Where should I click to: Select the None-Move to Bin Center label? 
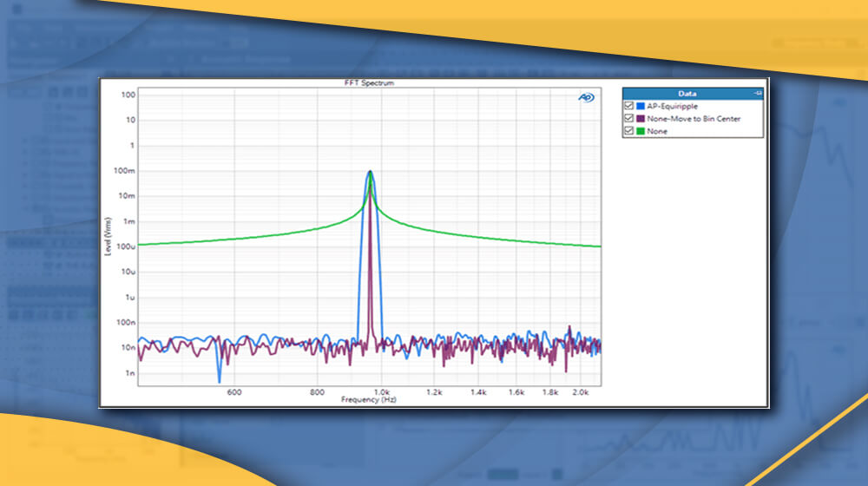[694, 118]
